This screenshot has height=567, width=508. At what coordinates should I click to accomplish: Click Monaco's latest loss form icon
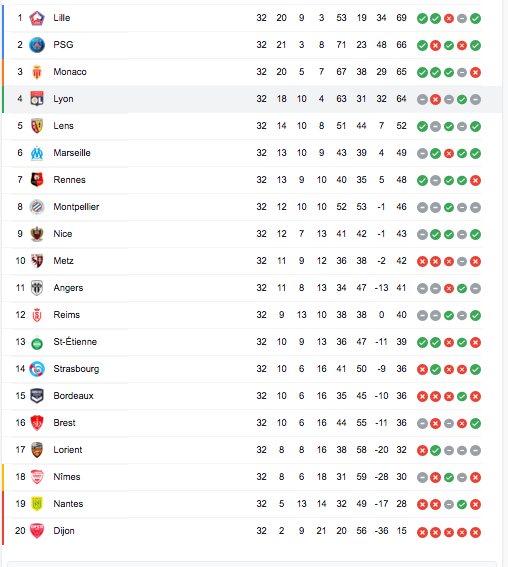click(x=475, y=72)
